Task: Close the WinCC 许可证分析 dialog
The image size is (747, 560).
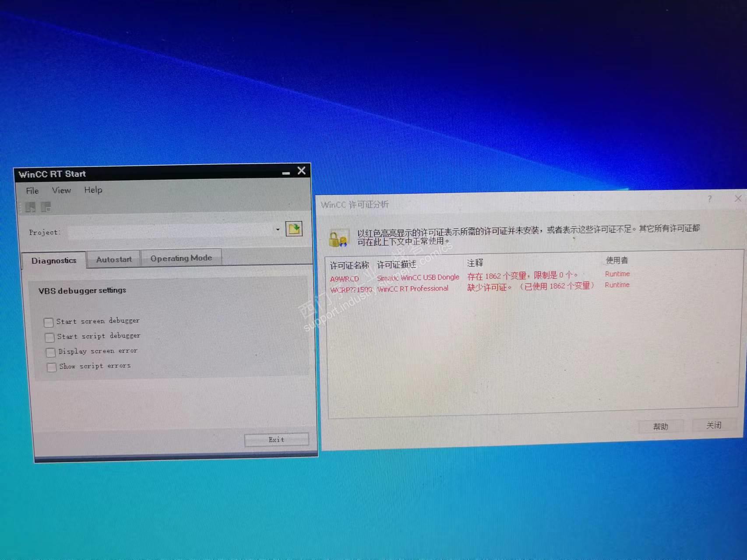Action: (x=738, y=198)
